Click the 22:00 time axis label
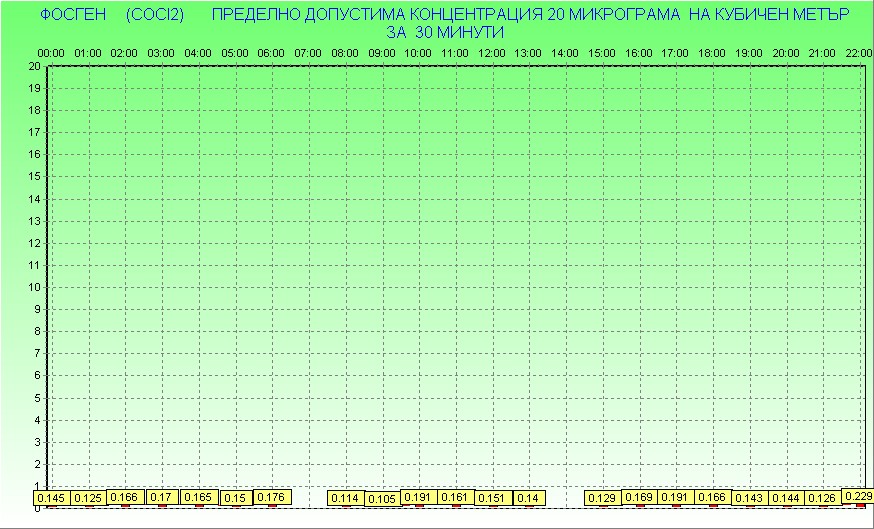The height and width of the screenshot is (529, 874). pos(859,54)
